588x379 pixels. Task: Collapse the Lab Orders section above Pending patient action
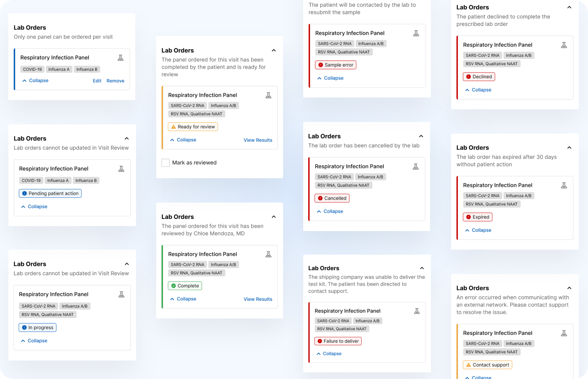pyautogui.click(x=127, y=139)
